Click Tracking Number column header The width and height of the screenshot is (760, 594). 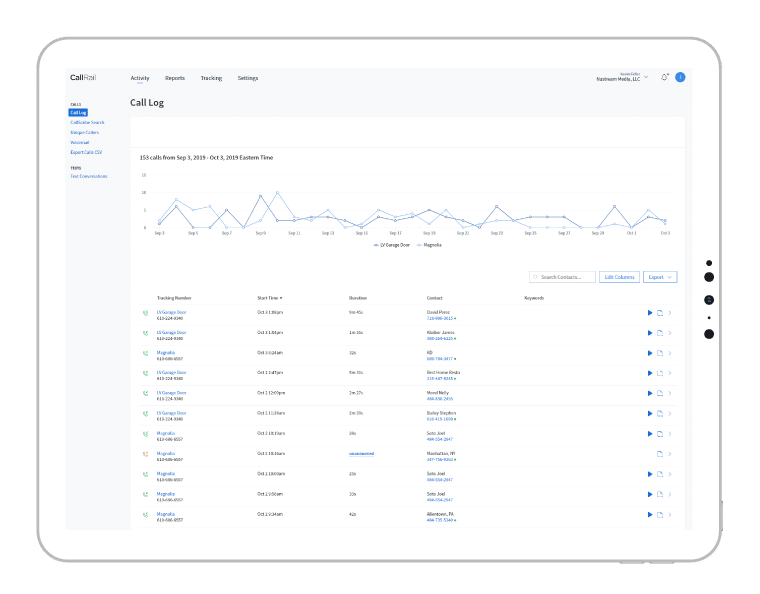[x=174, y=298]
